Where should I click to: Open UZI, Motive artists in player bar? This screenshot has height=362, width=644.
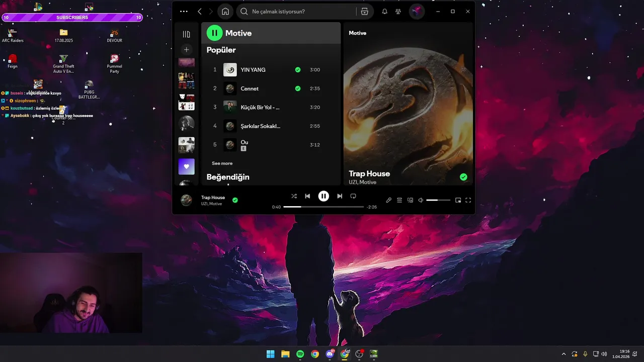211,204
